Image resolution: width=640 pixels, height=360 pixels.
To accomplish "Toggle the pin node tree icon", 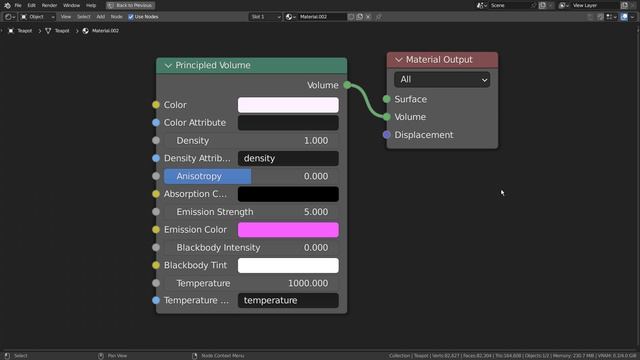I will coord(379,17).
